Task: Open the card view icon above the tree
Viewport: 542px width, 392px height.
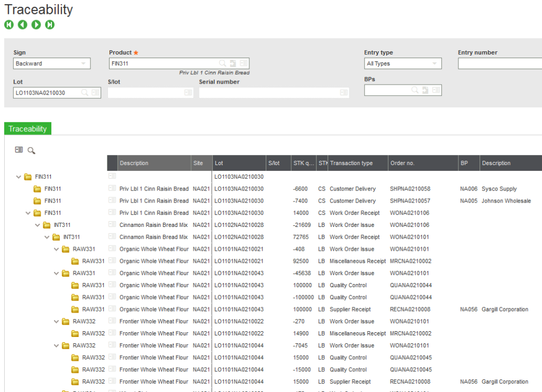Action: (19, 150)
